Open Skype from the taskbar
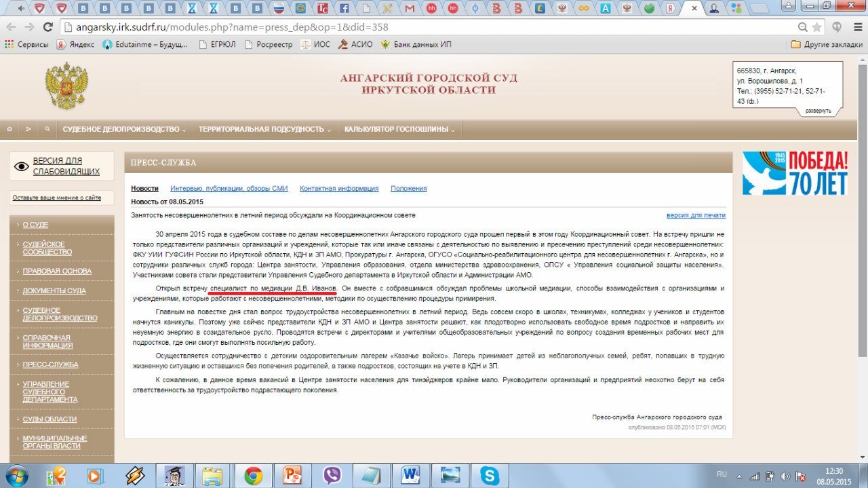Viewport: 868px width, 488px height. [489, 475]
